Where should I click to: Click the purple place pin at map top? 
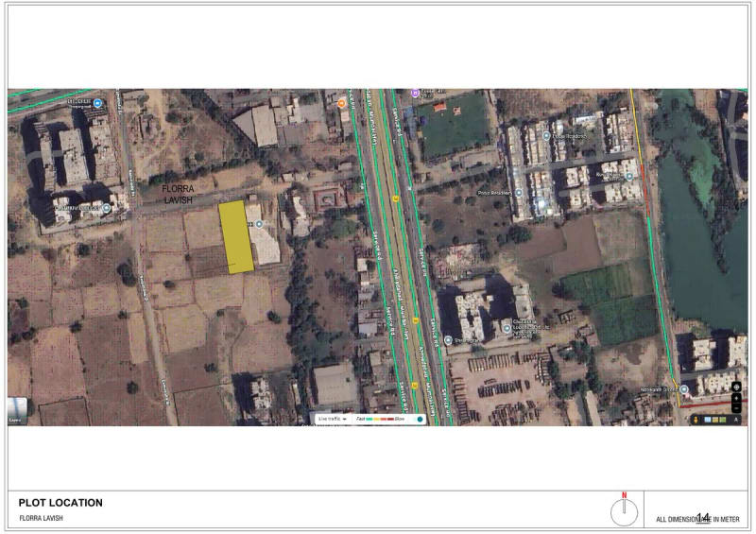point(415,92)
